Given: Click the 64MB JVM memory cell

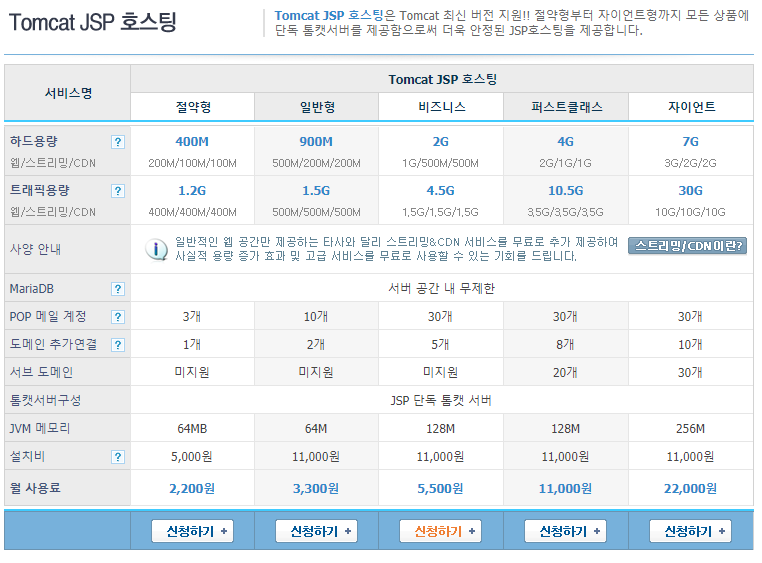Looking at the screenshot, I should point(192,428).
